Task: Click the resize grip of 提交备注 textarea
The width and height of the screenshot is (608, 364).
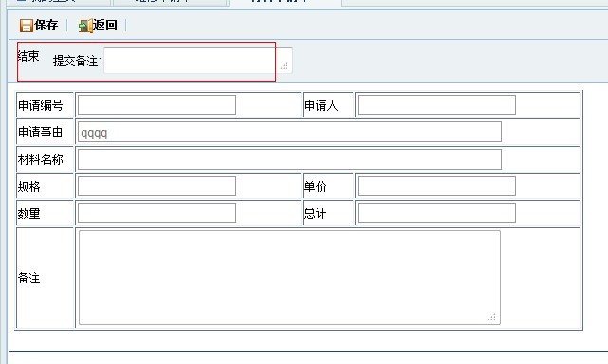Action: (x=285, y=66)
